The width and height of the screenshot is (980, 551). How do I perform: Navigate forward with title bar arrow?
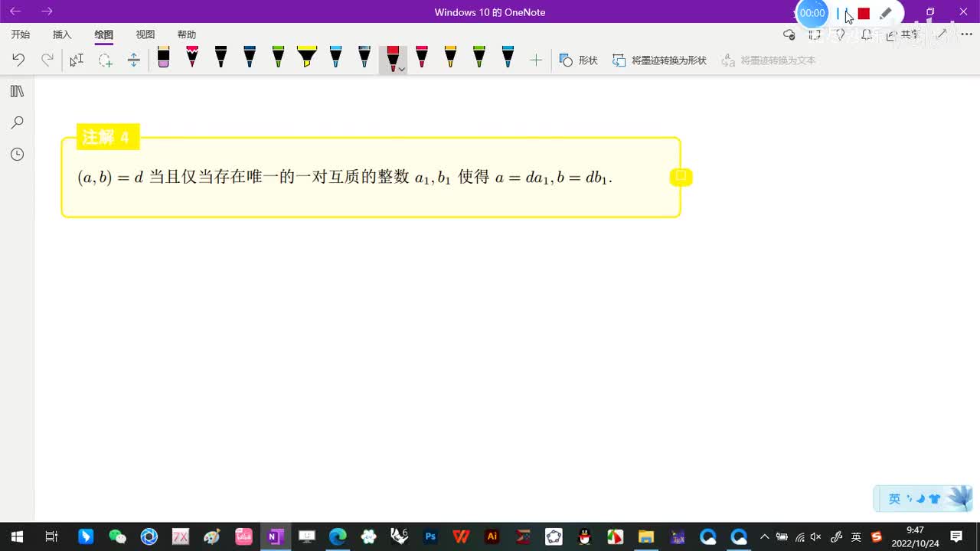click(x=47, y=11)
